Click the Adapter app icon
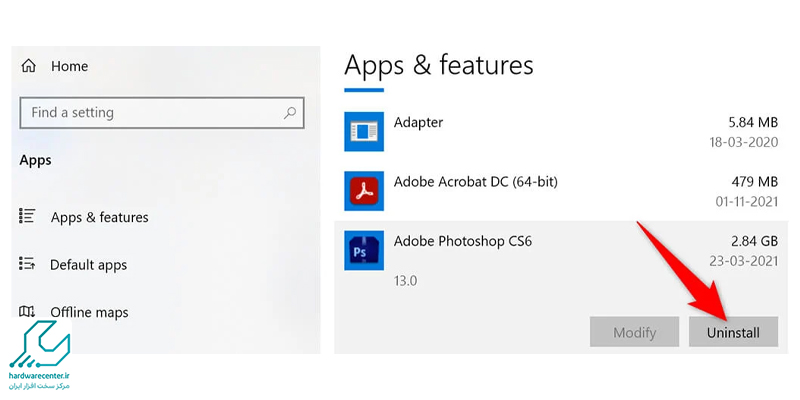Viewport: 800px width, 400px height. point(364,132)
